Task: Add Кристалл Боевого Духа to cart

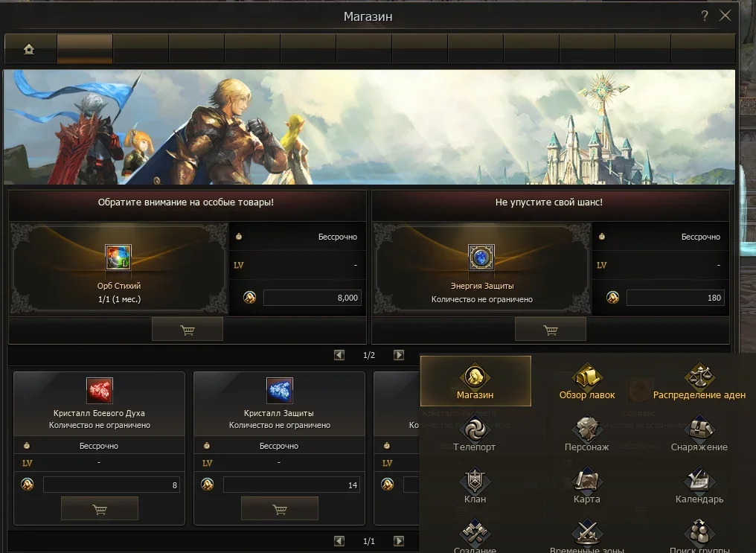Action: click(x=99, y=508)
